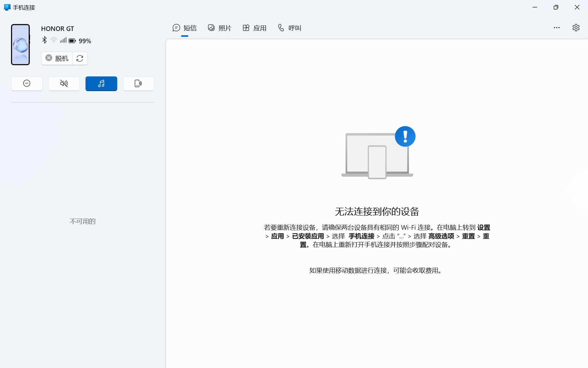Toggle the phone mute sound button
This screenshot has width=588, height=368.
(64, 83)
